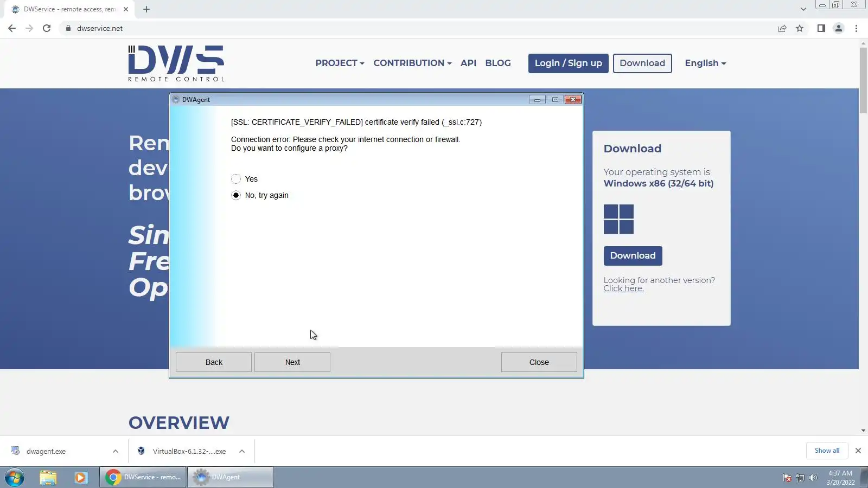Click the DWS Remote Control logo
The image size is (868, 488).
(x=176, y=63)
